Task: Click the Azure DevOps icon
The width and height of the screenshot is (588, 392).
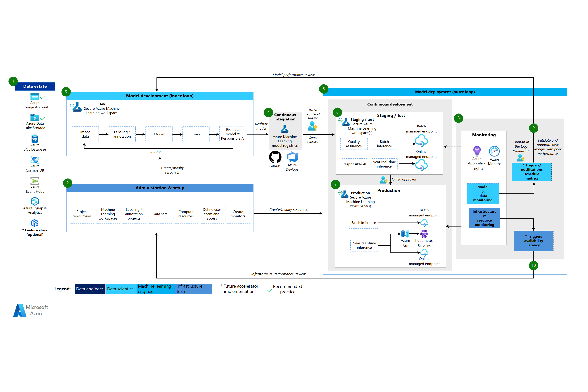Action: click(292, 157)
